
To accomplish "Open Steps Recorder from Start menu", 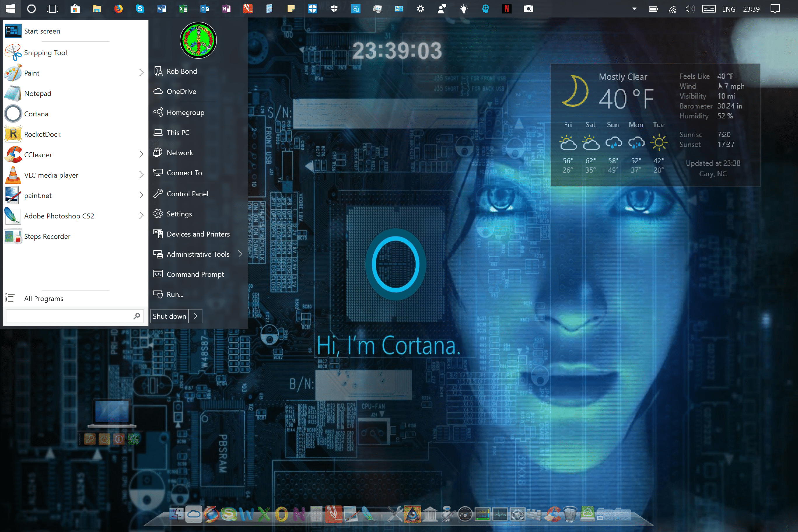I will click(75, 236).
